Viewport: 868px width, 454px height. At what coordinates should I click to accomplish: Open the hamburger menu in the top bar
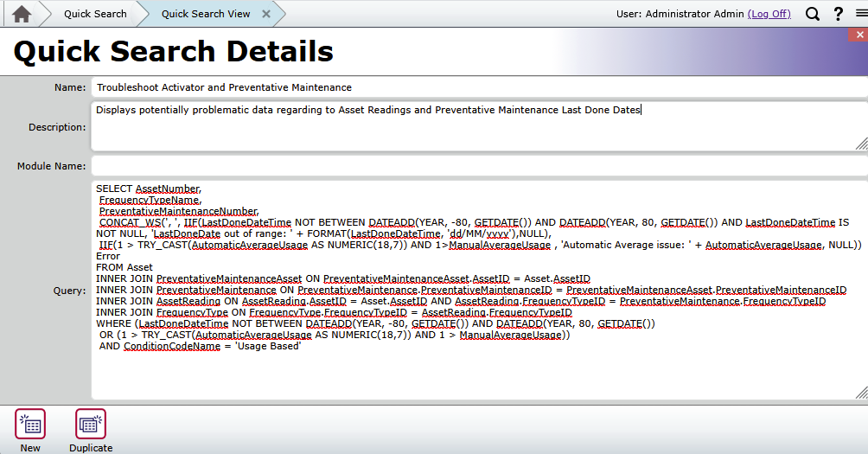[860, 14]
